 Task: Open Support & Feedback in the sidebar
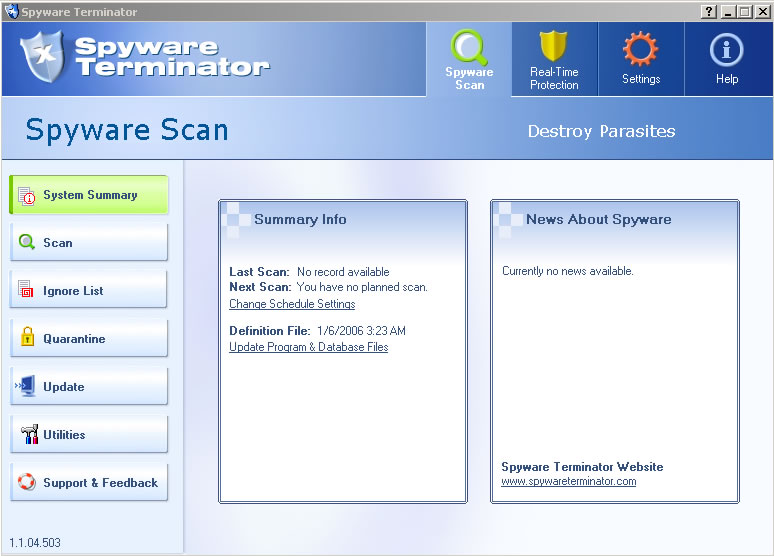89,483
